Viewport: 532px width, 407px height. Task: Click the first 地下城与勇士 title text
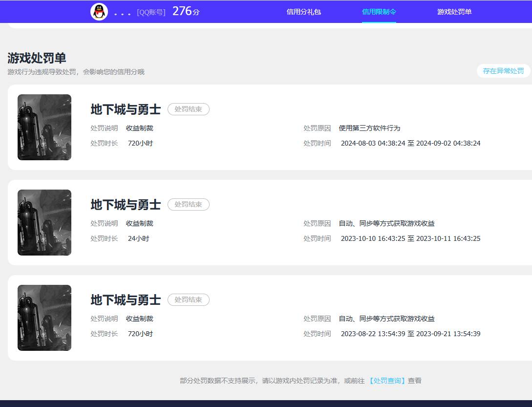click(x=126, y=109)
